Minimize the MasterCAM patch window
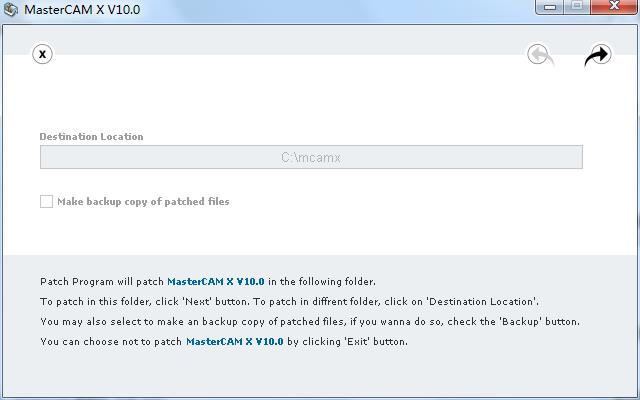640x400 pixels. pos(550,7)
